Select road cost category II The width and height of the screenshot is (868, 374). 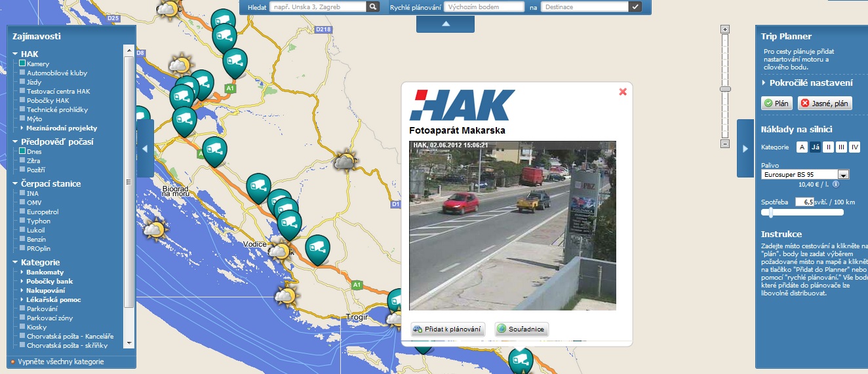[829, 147]
